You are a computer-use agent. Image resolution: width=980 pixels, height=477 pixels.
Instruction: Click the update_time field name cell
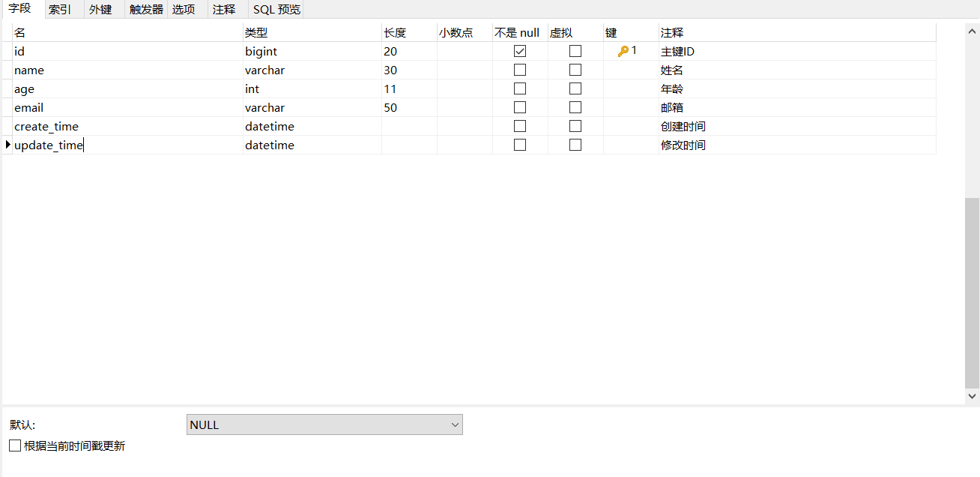coord(128,145)
